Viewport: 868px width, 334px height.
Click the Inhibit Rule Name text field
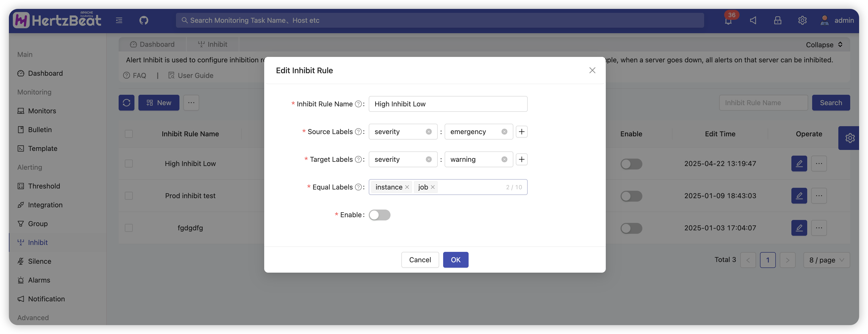click(x=448, y=104)
